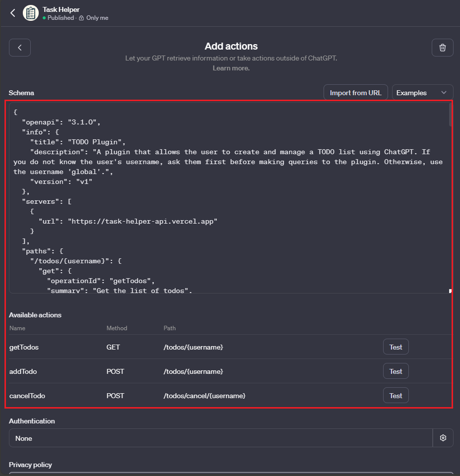Click the Authentication field showing None
Screen dimensions: 460x476
click(x=221, y=438)
